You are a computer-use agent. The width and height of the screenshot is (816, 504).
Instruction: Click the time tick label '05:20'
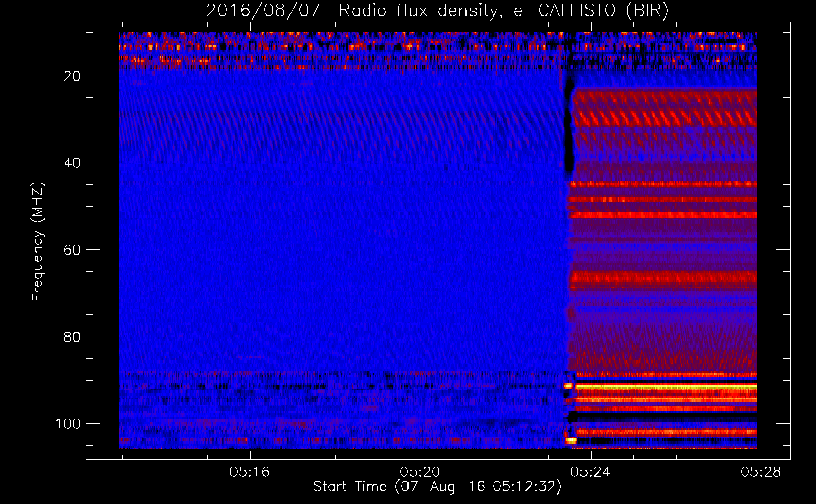(420, 472)
